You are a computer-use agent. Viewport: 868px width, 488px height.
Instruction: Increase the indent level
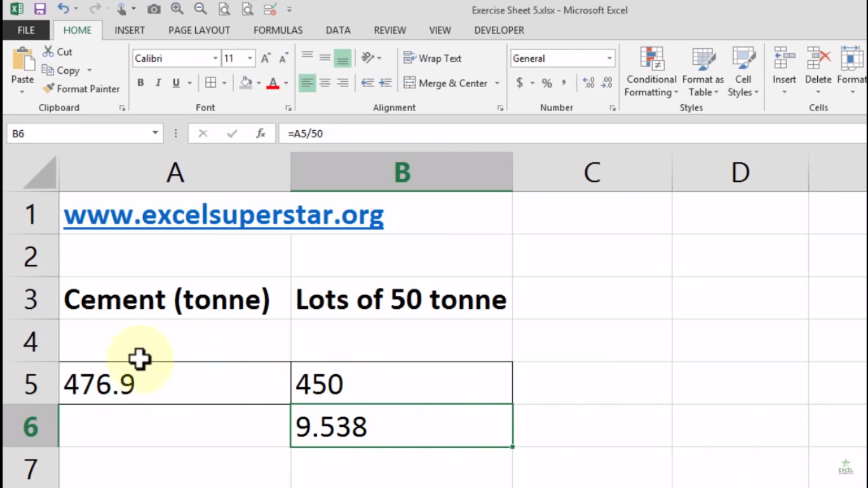click(385, 83)
